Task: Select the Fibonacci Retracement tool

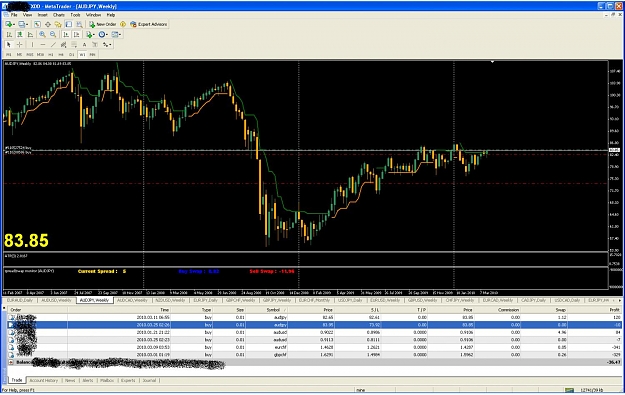Action: tap(74, 45)
